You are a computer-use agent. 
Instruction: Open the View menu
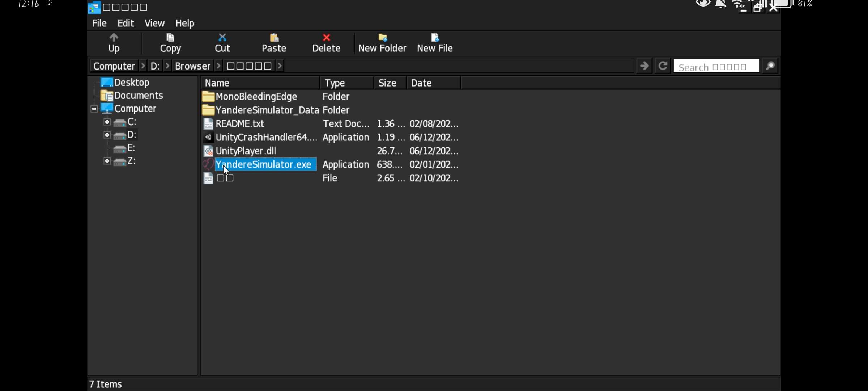pos(154,23)
